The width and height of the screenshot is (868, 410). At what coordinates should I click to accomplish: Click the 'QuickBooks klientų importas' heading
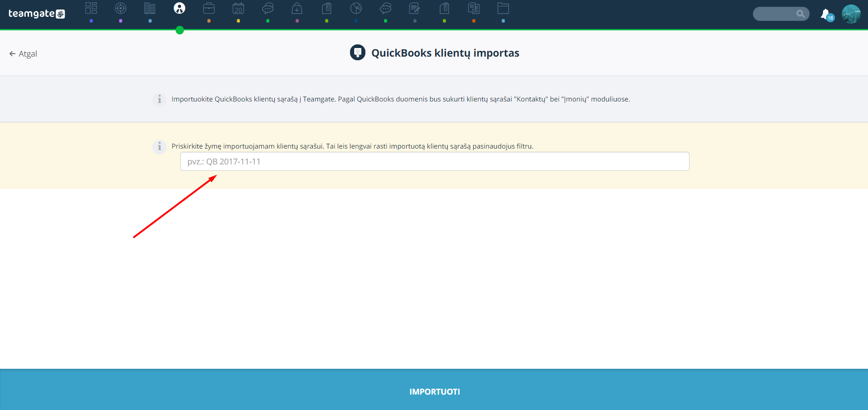(445, 53)
